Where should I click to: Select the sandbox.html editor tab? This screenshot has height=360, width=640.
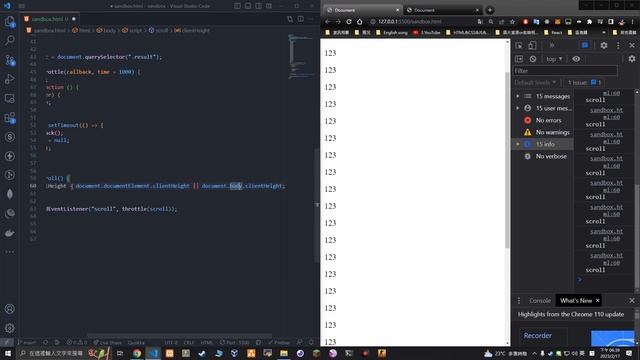pyautogui.click(x=49, y=19)
